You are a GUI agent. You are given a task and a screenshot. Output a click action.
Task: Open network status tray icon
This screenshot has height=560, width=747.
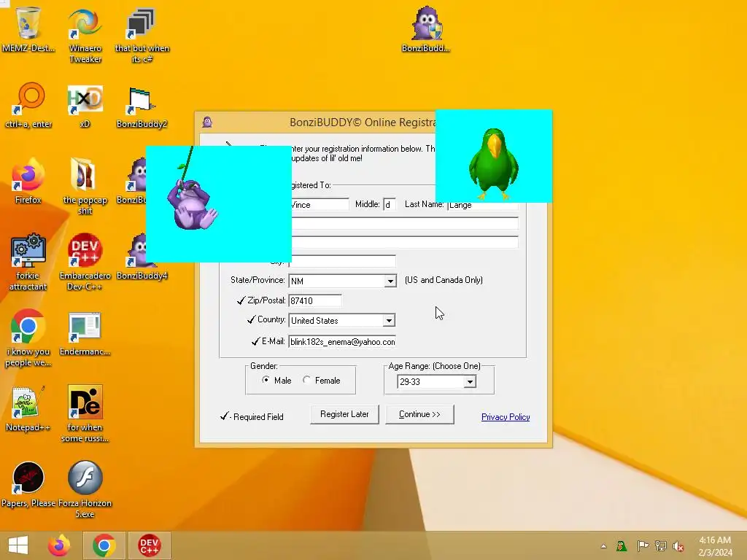[x=661, y=546]
